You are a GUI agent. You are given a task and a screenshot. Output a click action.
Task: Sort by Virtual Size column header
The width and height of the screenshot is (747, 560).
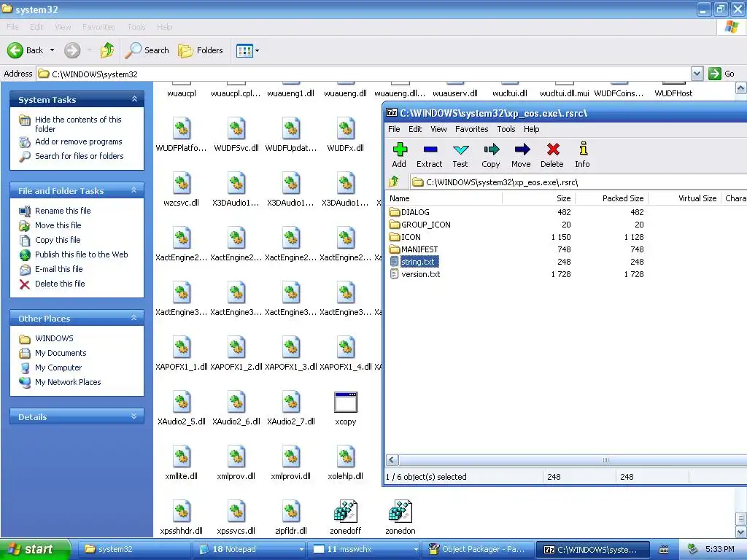click(x=684, y=198)
